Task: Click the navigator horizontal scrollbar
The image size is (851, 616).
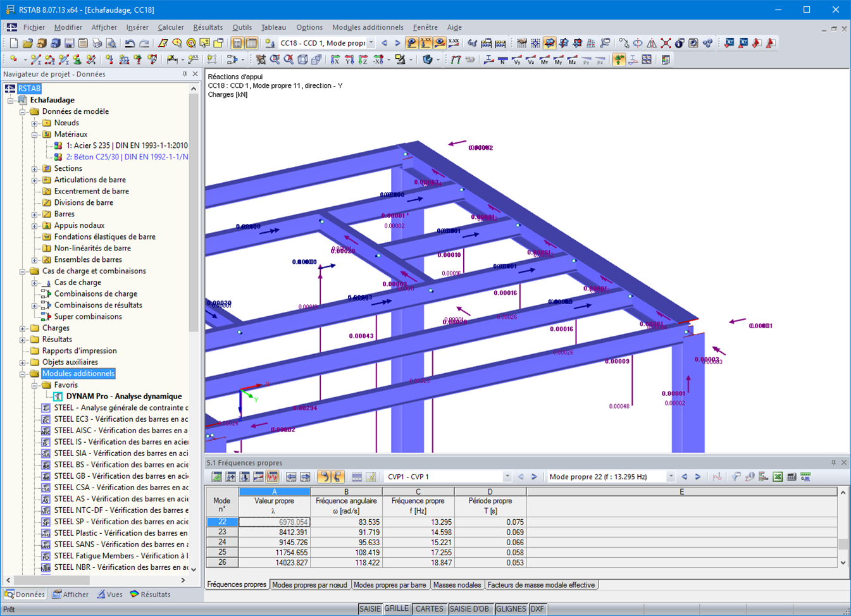Action: (52, 580)
